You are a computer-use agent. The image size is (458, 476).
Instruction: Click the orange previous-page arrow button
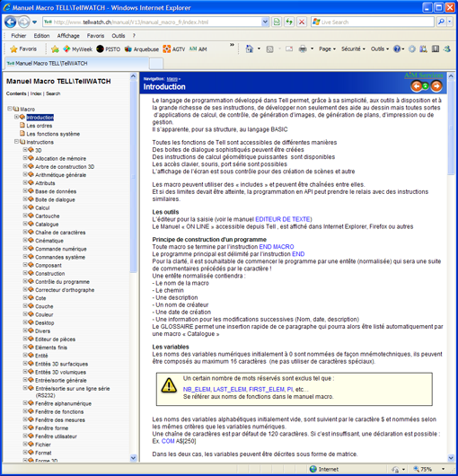point(417,86)
